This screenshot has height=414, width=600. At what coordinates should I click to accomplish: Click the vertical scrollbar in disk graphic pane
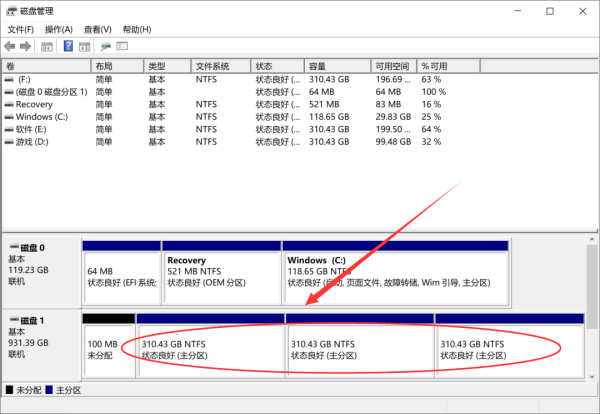(591, 300)
